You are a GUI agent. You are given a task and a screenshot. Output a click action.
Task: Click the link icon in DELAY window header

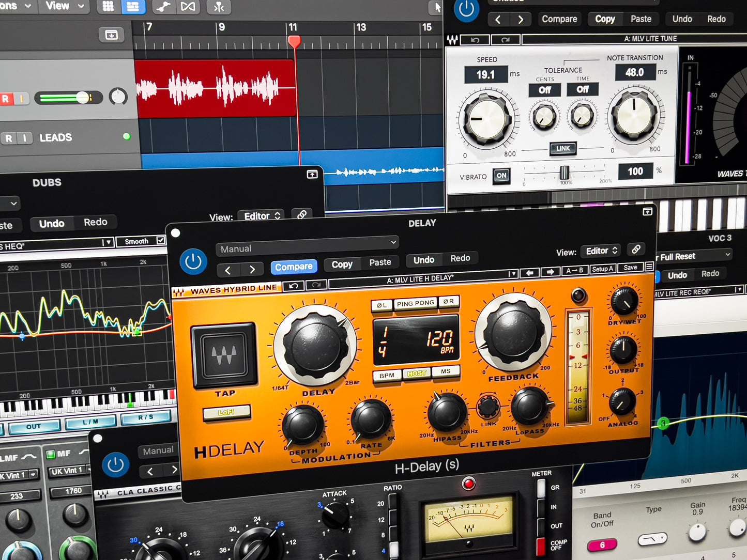(x=636, y=250)
